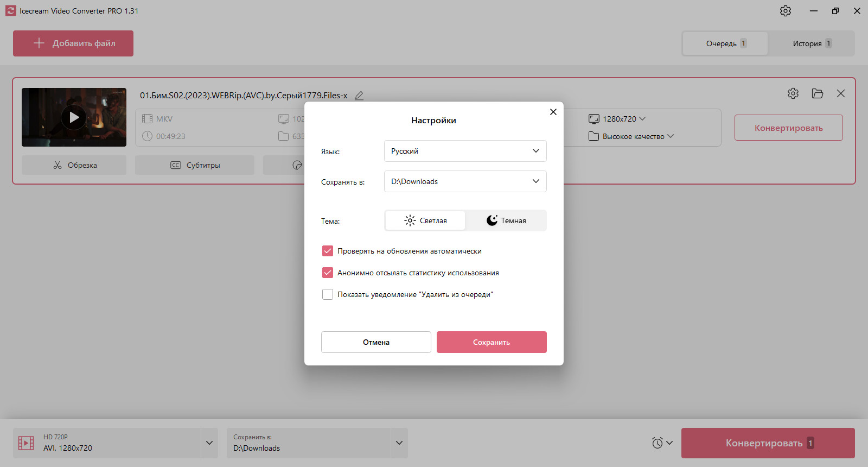Image resolution: width=868 pixels, height=467 pixels.
Task: Click CC icon on Субтитры
Action: pos(176,165)
